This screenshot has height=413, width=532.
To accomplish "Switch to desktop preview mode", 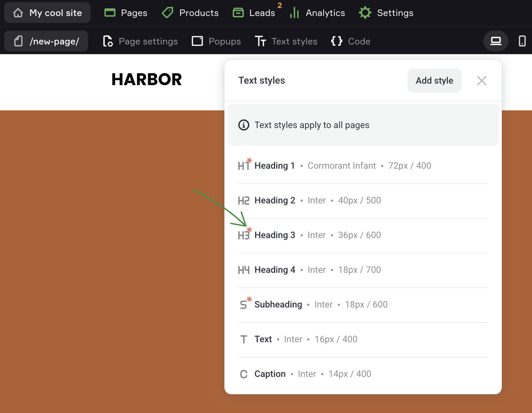I will (x=496, y=41).
